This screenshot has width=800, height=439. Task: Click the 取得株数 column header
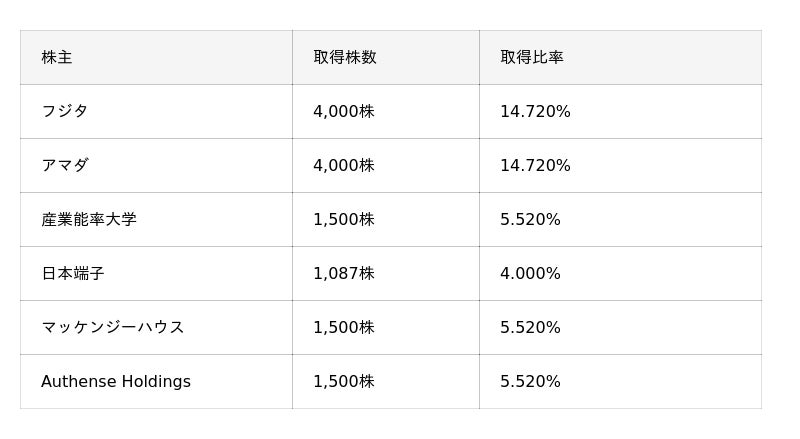(x=345, y=58)
